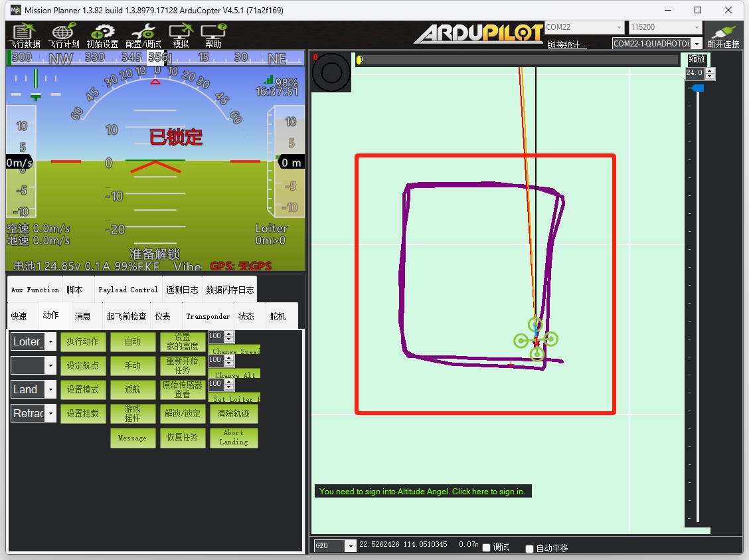Screen dimensions: 749x560
Task: Click the quadcopter marker on the map
Action: pyautogui.click(x=536, y=339)
